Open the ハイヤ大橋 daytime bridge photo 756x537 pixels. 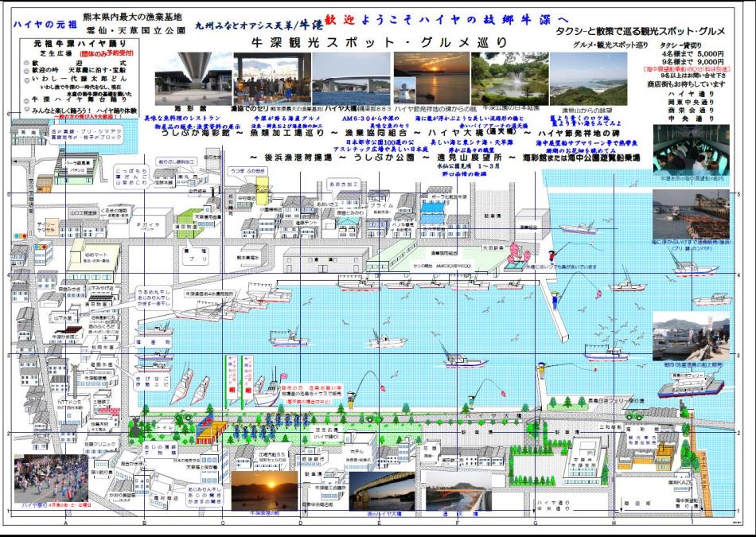(351, 78)
